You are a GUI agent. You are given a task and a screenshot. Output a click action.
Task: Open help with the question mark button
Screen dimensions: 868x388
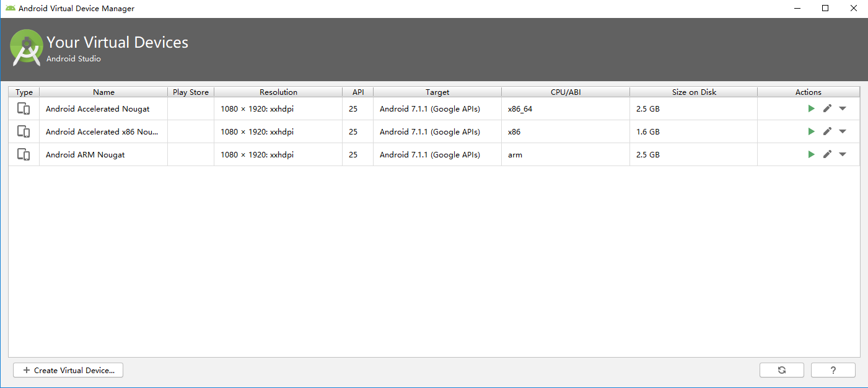[x=833, y=370]
